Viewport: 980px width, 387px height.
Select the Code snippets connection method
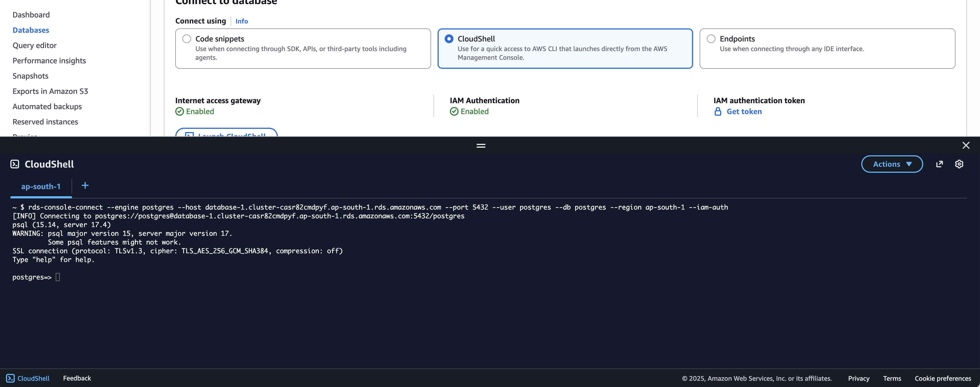pos(186,38)
